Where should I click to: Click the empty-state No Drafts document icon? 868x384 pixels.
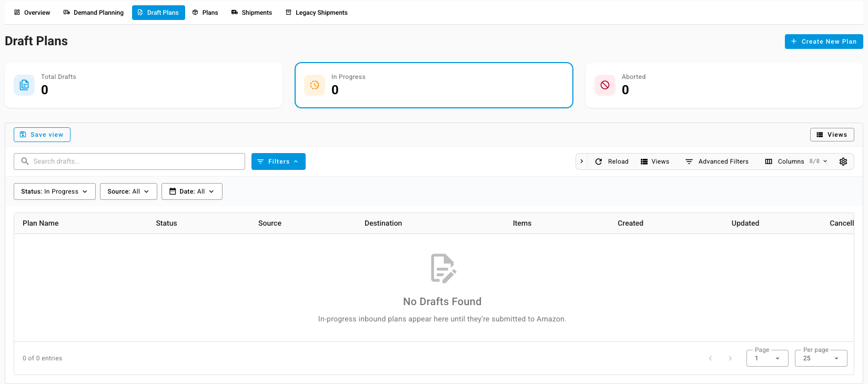(x=443, y=268)
